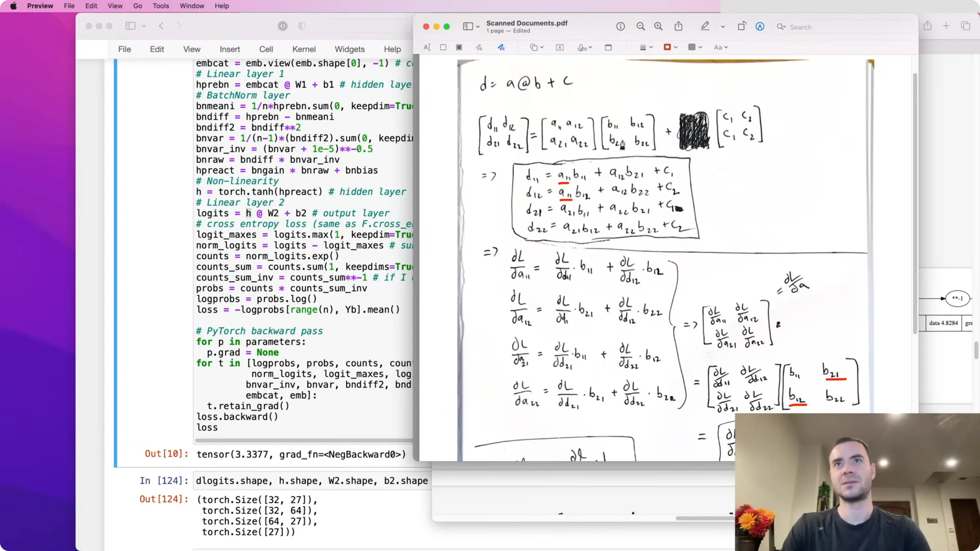The image size is (980, 551).
Task: Open the Text Style Aa dropdown
Action: point(720,47)
